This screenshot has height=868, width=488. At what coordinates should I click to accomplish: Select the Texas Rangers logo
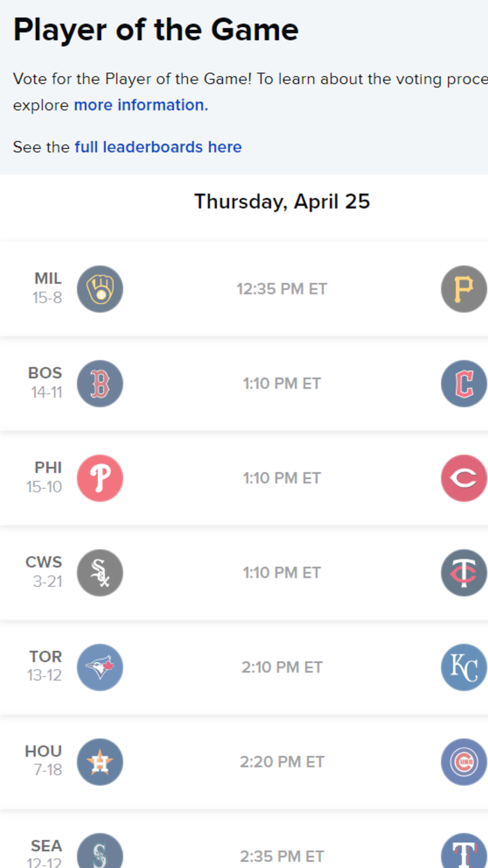tap(464, 851)
